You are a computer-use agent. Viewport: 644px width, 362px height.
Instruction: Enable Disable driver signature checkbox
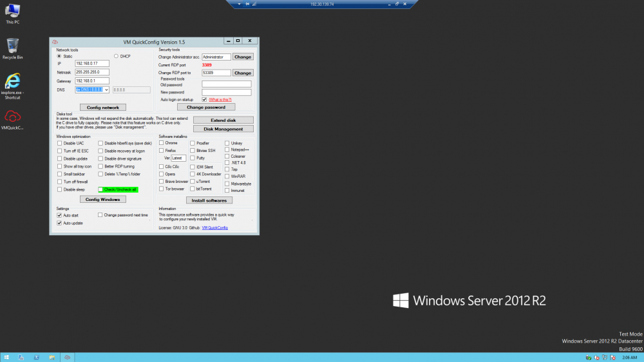[100, 158]
